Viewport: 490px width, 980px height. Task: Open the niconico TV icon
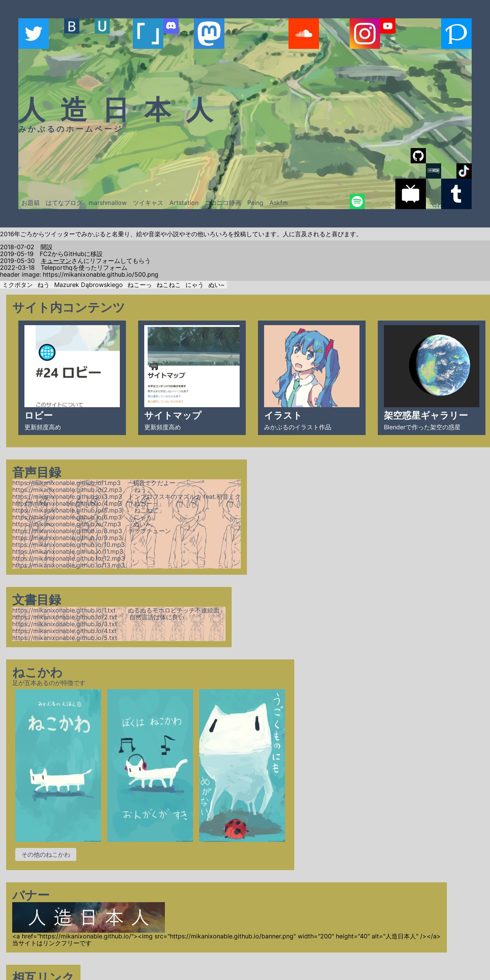(x=411, y=194)
